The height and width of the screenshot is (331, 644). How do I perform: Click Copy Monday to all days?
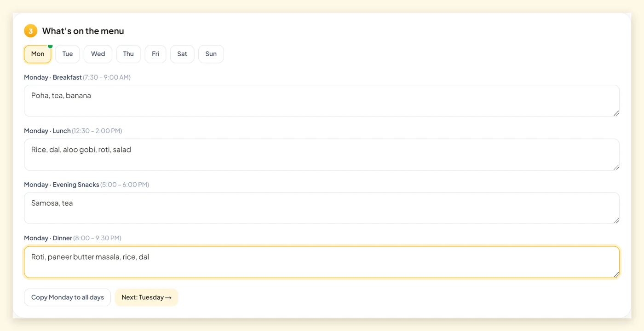(x=68, y=297)
